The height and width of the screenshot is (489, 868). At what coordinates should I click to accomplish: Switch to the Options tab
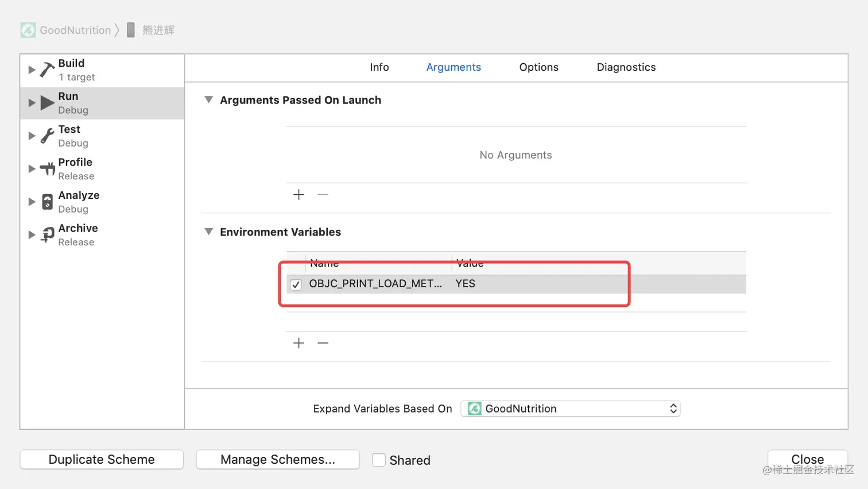coord(538,67)
